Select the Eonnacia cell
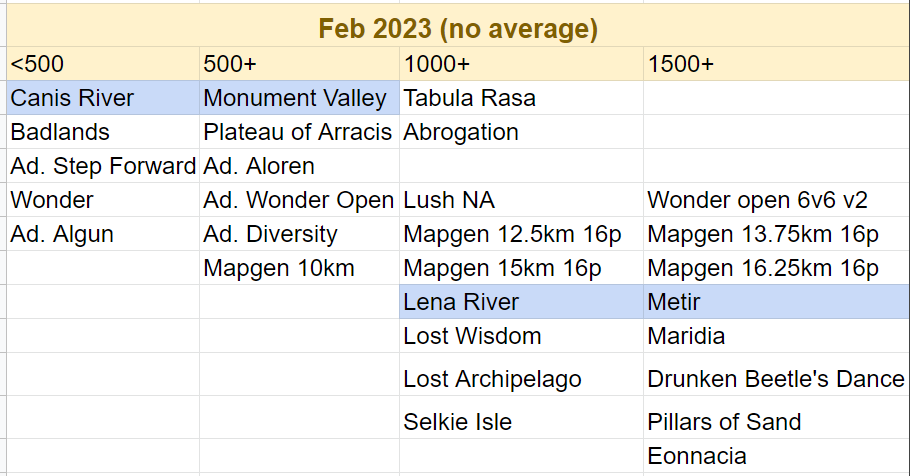The image size is (910, 476). click(777, 456)
